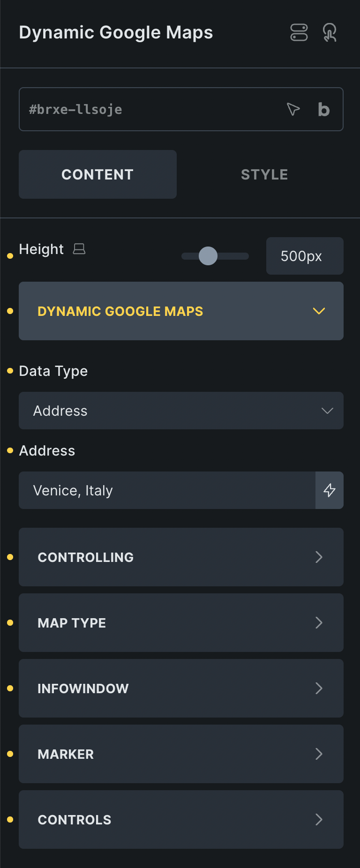360x868 pixels.
Task: Click the Height slider handle
Action: [x=208, y=256]
